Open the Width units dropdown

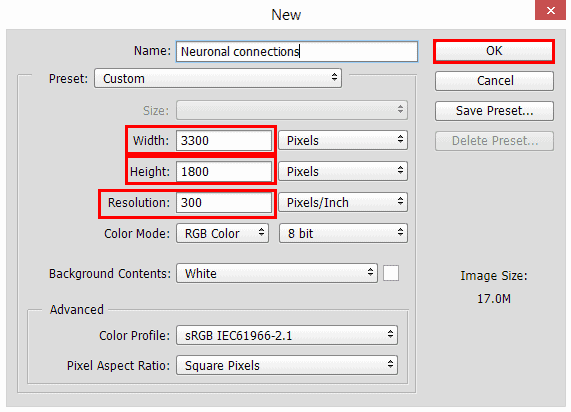coord(343,141)
